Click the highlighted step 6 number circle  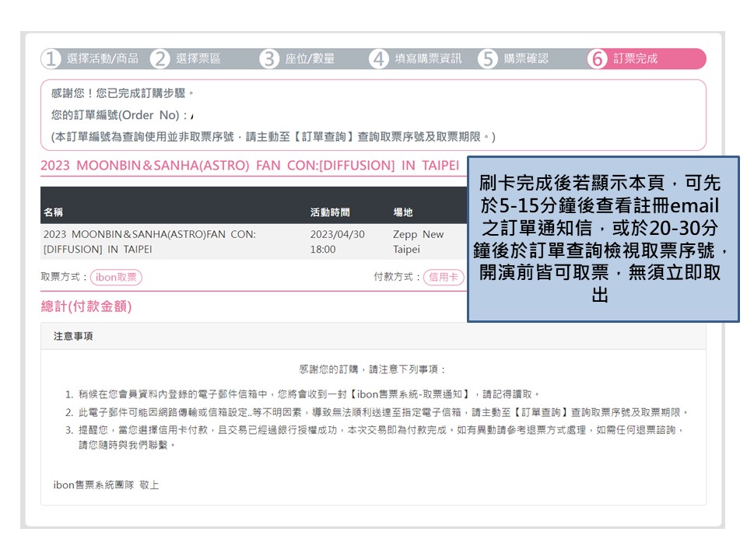click(598, 59)
